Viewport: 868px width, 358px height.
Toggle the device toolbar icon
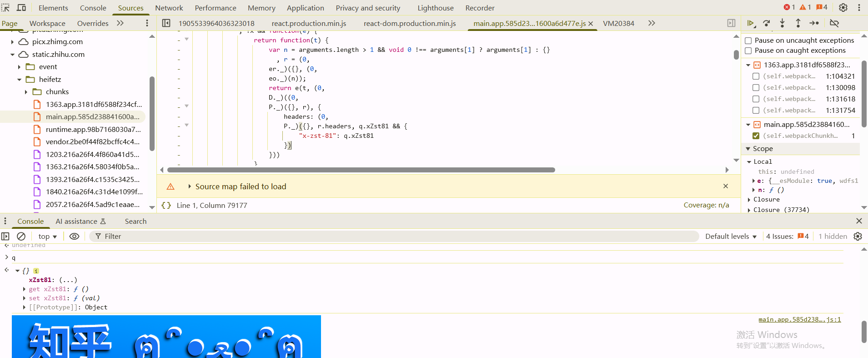21,8
